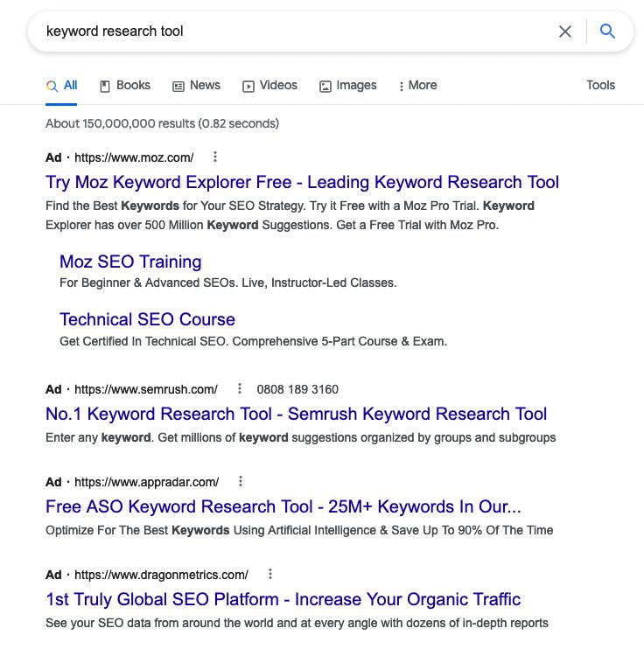Open the three-dot menu beside appradar.com ad
This screenshot has height=656, width=644.
241,482
